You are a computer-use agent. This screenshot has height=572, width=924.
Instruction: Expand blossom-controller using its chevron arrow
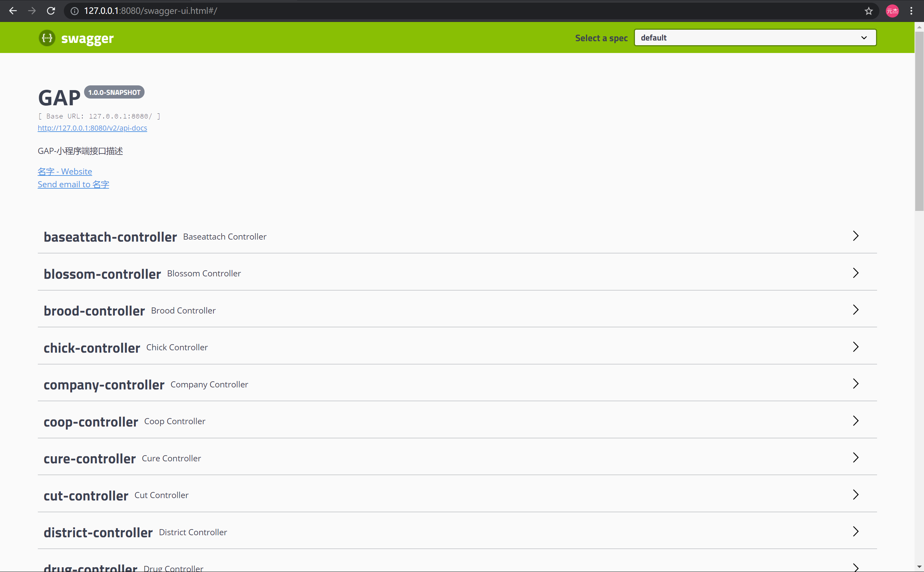(x=855, y=273)
